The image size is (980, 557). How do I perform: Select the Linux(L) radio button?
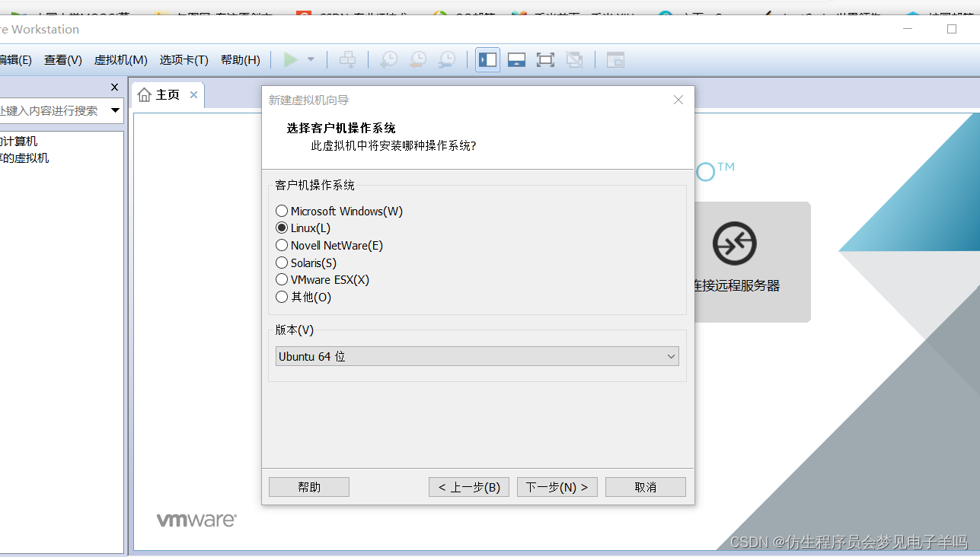click(282, 228)
